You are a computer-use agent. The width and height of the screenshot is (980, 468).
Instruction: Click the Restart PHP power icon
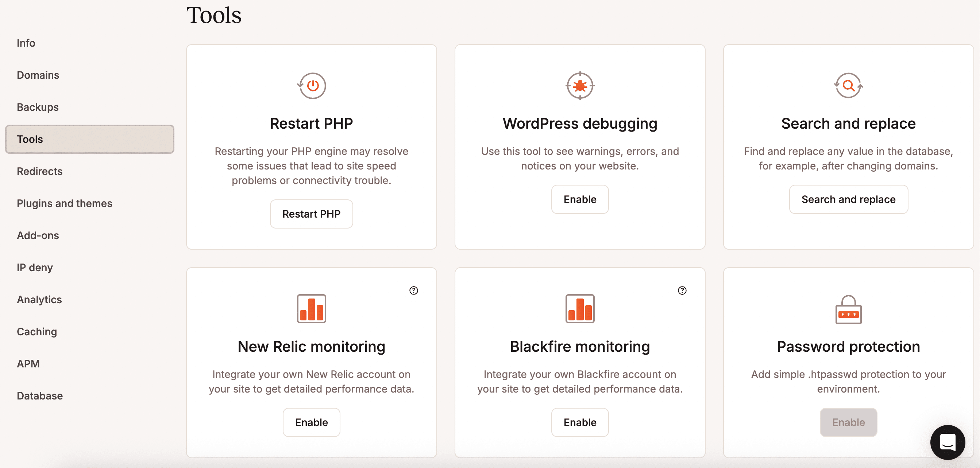click(x=312, y=86)
